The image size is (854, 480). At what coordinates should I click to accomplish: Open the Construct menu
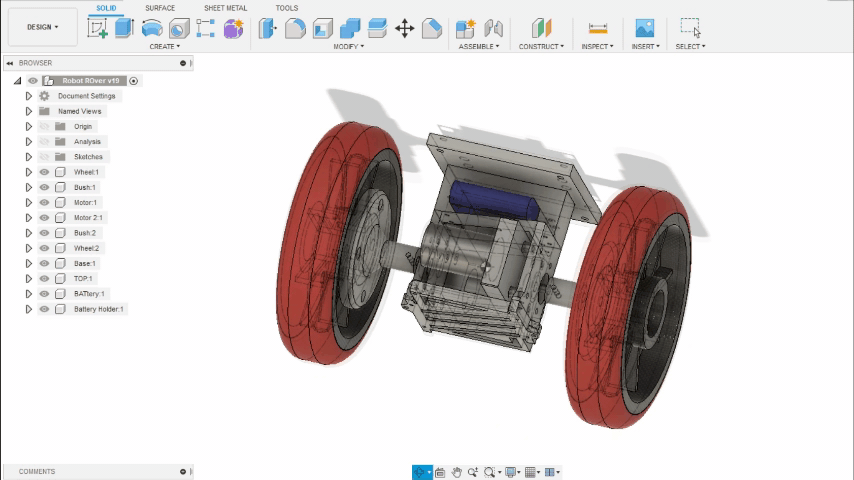pyautogui.click(x=541, y=46)
